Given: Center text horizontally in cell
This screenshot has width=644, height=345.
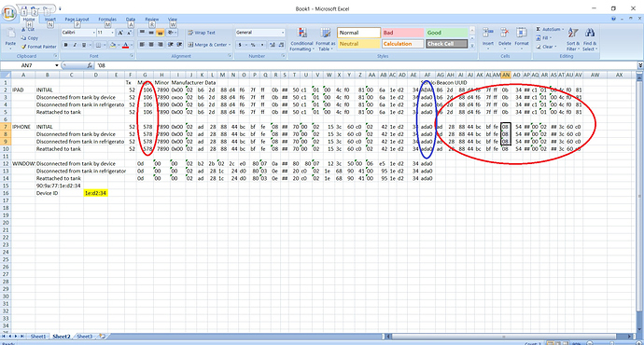Looking at the screenshot, I should click(151, 45).
